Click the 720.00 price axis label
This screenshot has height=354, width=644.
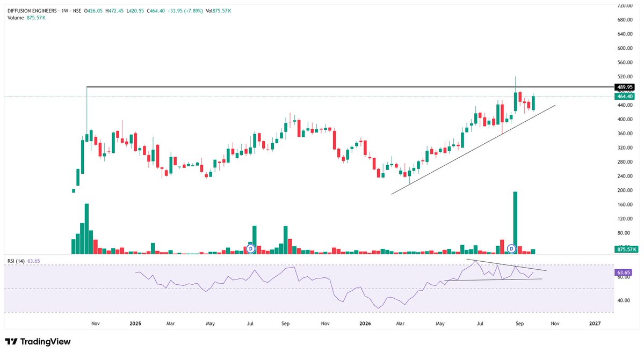[625, 6]
